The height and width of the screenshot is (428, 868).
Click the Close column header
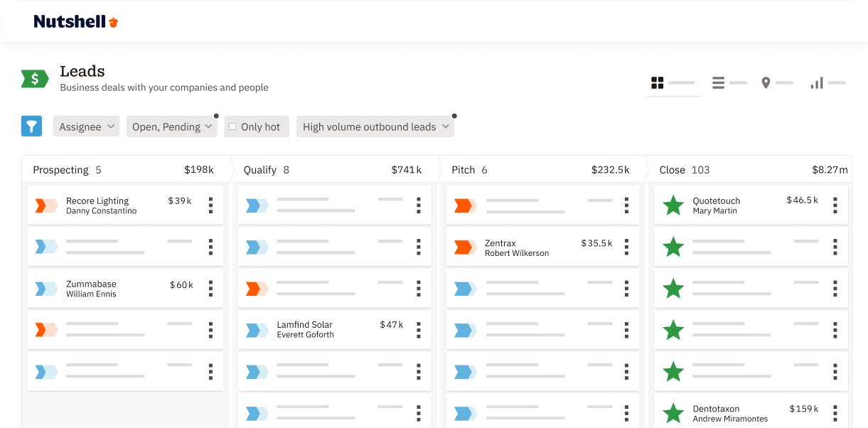[751, 170]
